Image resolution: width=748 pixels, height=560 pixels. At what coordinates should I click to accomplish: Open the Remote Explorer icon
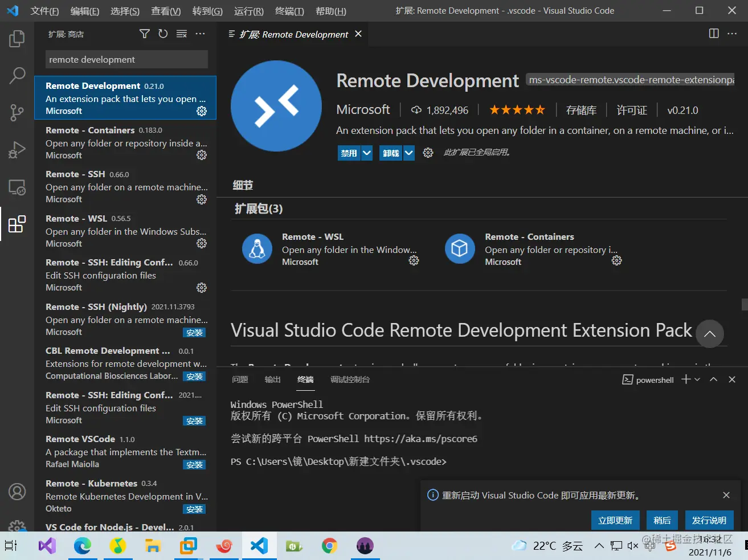(x=17, y=187)
